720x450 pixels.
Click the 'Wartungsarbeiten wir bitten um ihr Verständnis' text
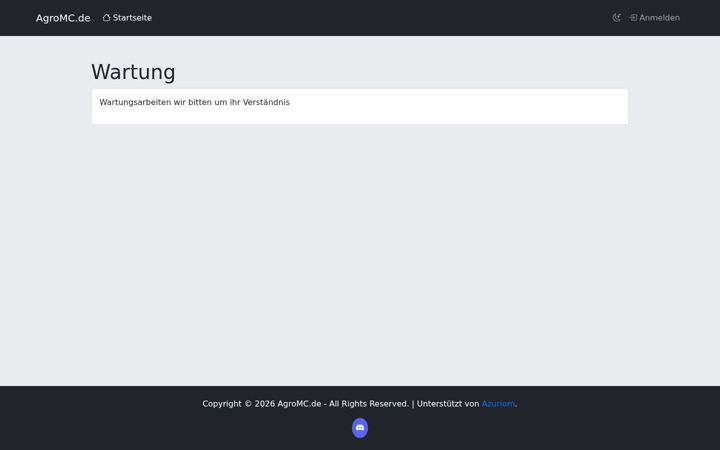194,102
